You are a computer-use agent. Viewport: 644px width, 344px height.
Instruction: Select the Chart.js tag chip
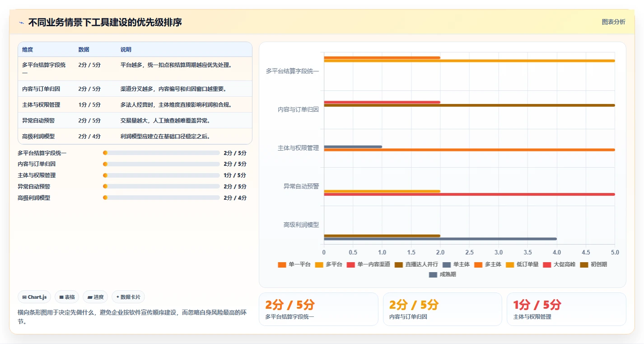point(34,297)
